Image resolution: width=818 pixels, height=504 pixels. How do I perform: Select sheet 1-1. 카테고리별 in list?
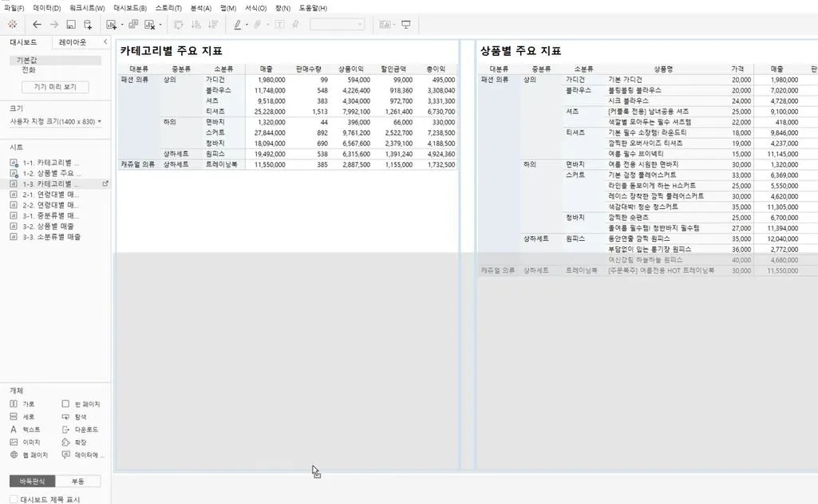coord(49,163)
